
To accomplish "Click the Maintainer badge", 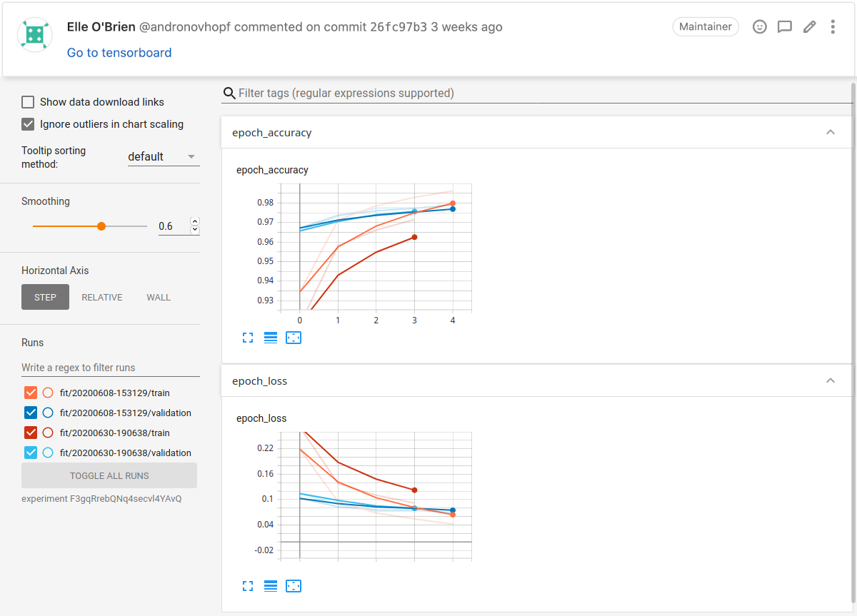I will pyautogui.click(x=706, y=27).
